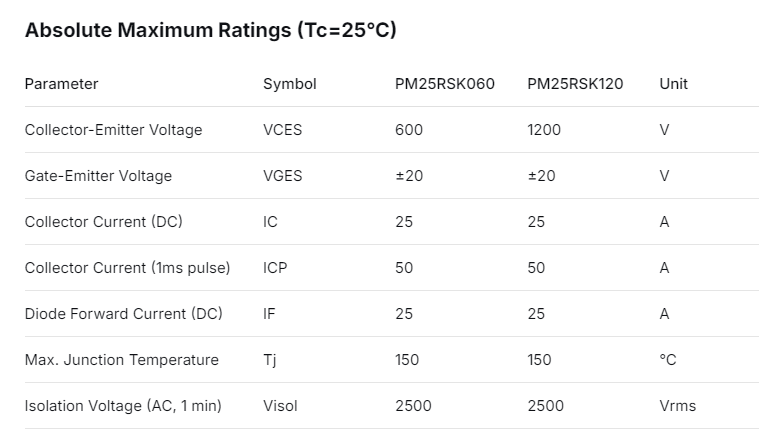Click the Symbol column header
The width and height of the screenshot is (767, 437).
[289, 84]
